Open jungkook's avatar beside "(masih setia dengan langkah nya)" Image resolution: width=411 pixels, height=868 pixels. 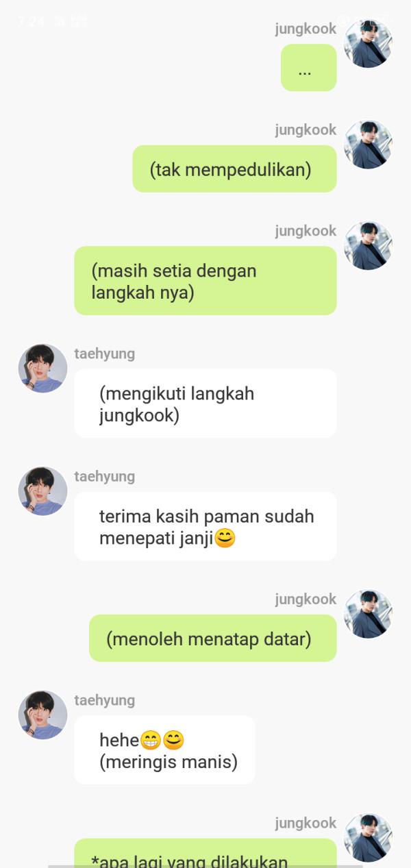tap(368, 246)
